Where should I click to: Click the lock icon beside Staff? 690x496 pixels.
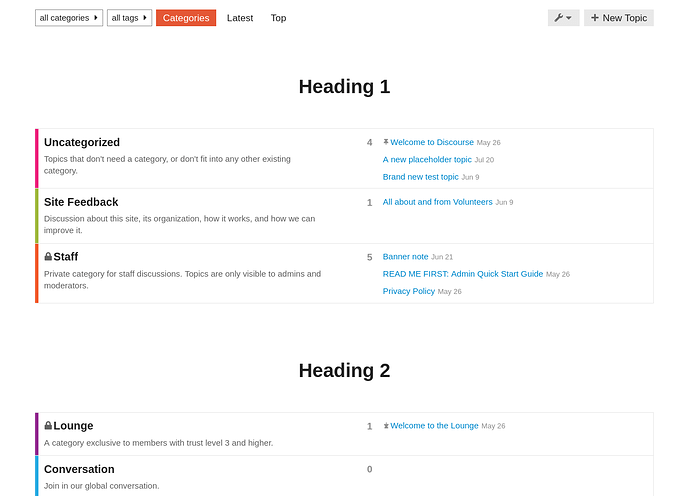pyautogui.click(x=48, y=256)
